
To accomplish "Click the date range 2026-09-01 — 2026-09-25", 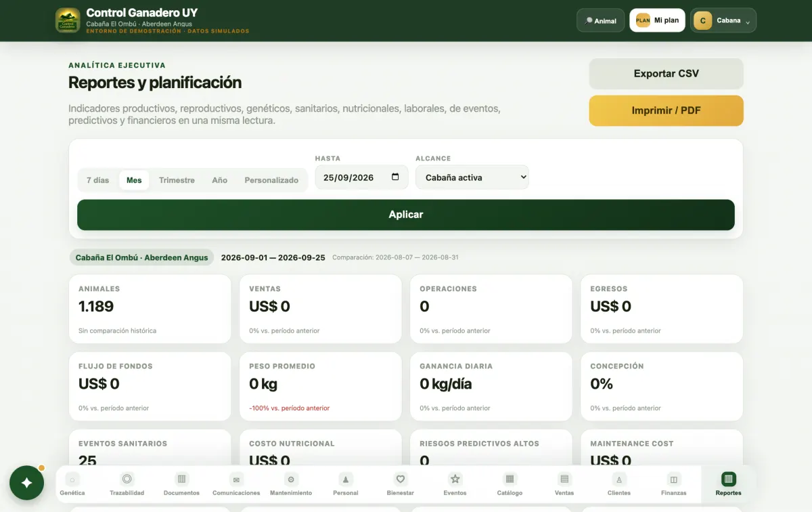I will tap(273, 257).
